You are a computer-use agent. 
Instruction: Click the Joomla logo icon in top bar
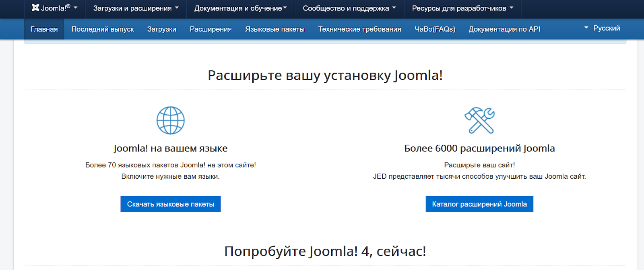pos(35,8)
